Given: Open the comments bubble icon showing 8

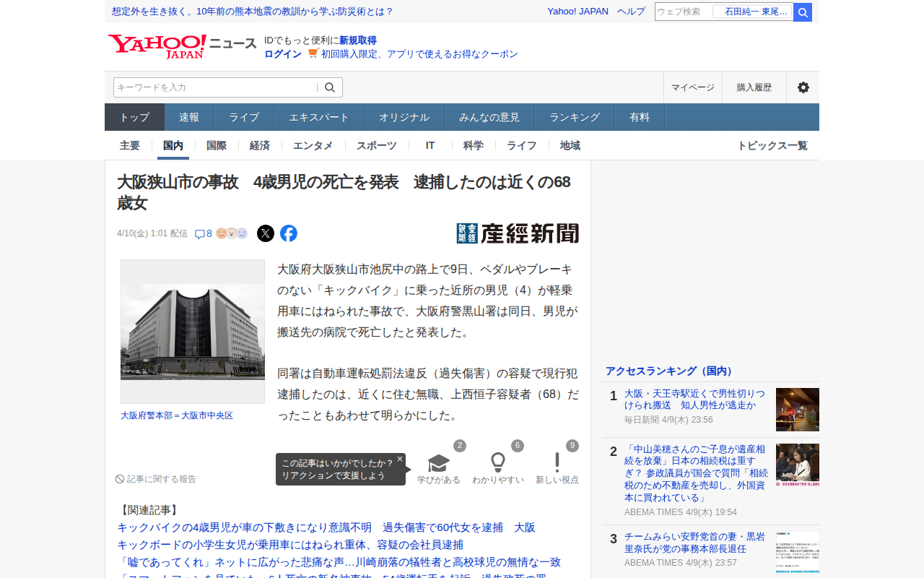Looking at the screenshot, I should 204,233.
